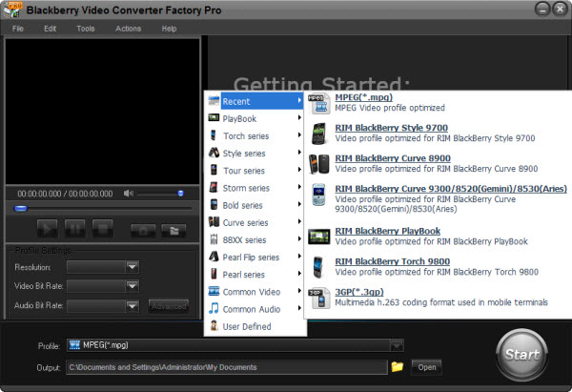The height and width of the screenshot is (392, 572).
Task: Choose the MPEG(*.mpg) profile link
Action: tap(364, 97)
